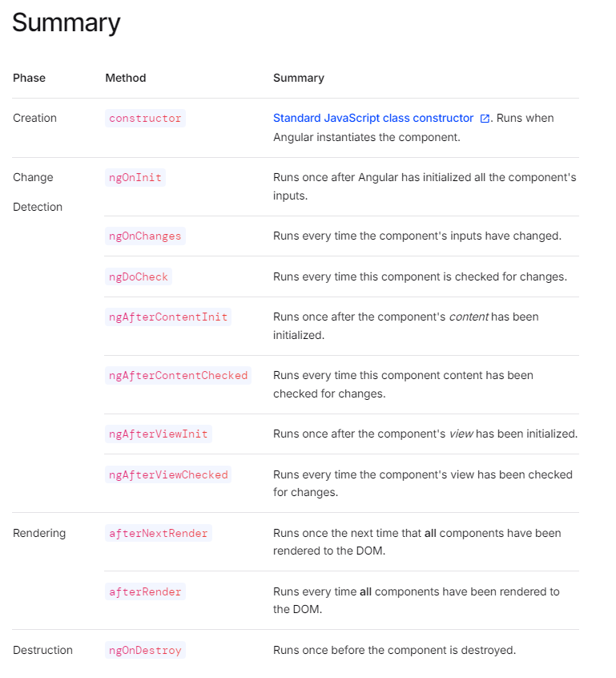This screenshot has height=678, width=616.
Task: Click the ngDoCheck method code label
Action: pyautogui.click(x=139, y=276)
